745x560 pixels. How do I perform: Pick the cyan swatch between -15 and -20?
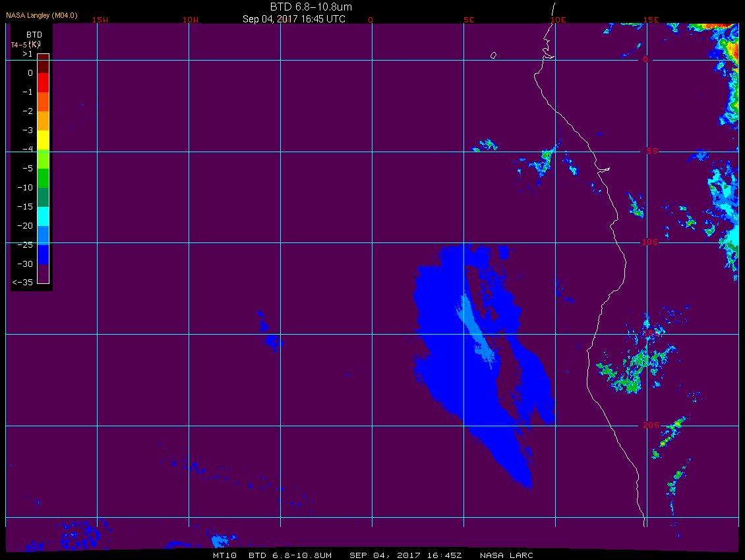44,216
